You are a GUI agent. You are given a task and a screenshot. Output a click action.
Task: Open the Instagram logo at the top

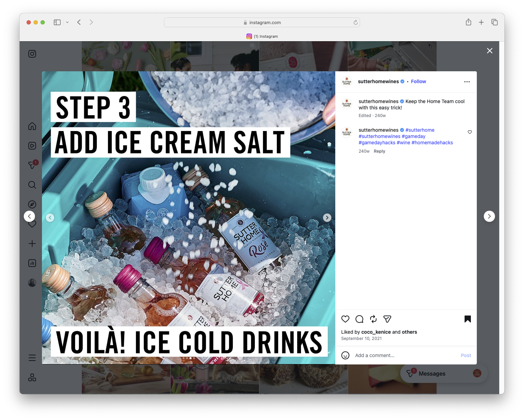click(x=32, y=54)
